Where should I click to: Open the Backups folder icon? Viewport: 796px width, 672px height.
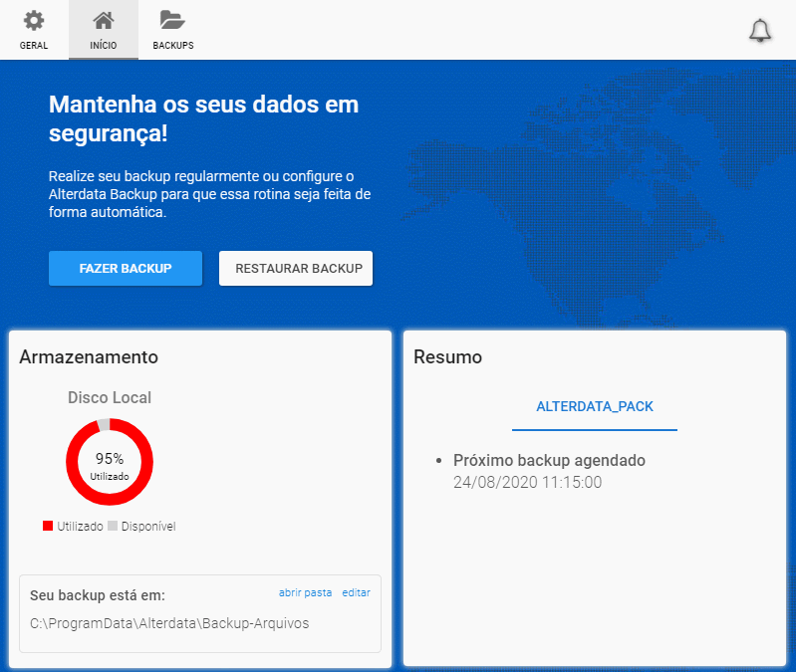point(172,21)
